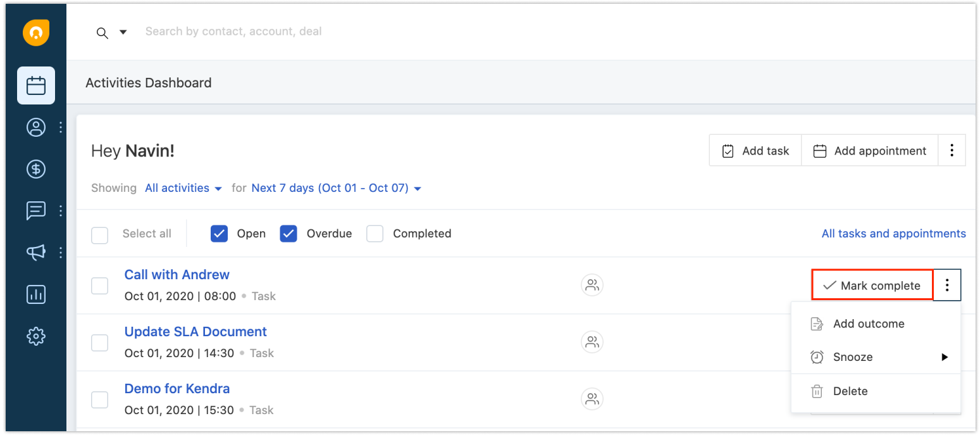
Task: Click the attendees icon next to Call with Andrew
Action: 592,285
